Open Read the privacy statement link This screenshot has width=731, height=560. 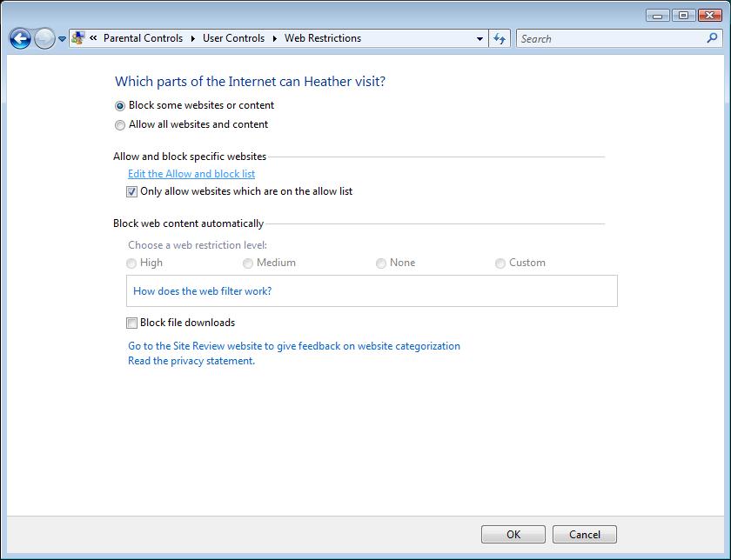coord(191,361)
